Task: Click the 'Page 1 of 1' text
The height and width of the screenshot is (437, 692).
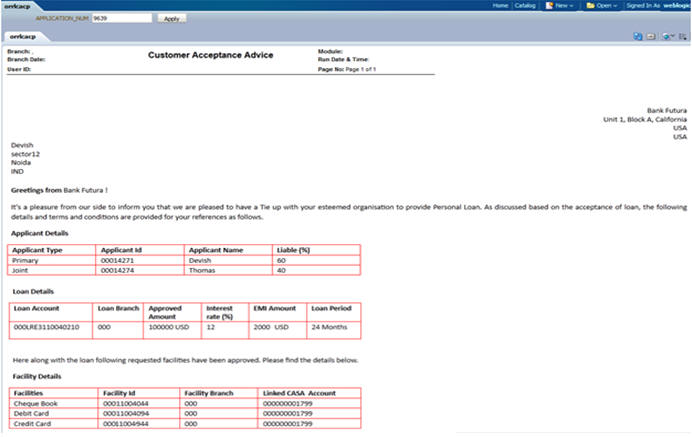Action: pos(361,69)
